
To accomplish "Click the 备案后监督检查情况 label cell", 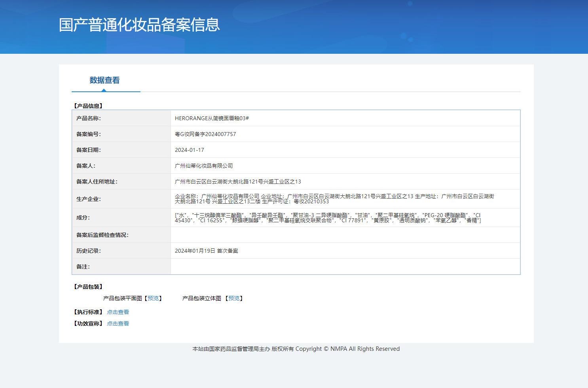I will point(121,235).
